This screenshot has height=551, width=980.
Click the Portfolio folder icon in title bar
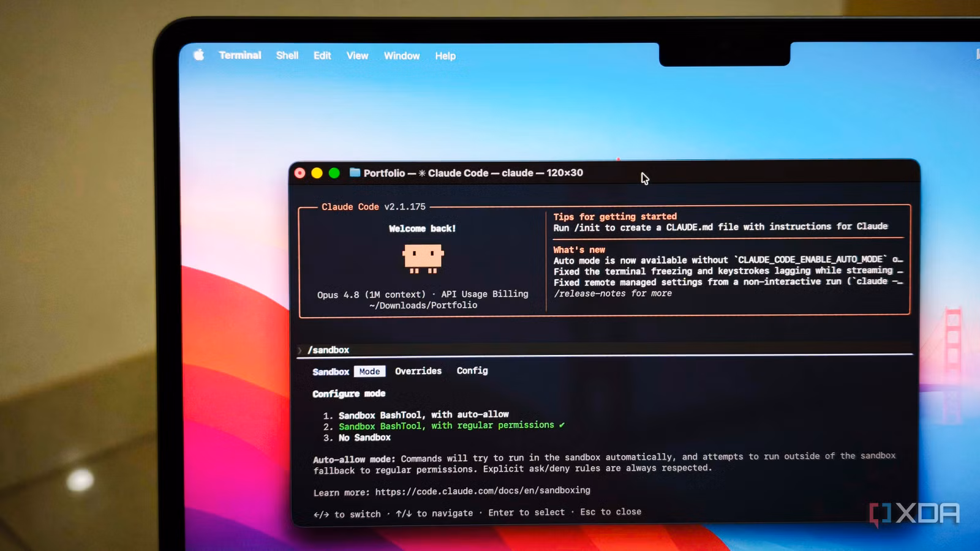pyautogui.click(x=355, y=173)
